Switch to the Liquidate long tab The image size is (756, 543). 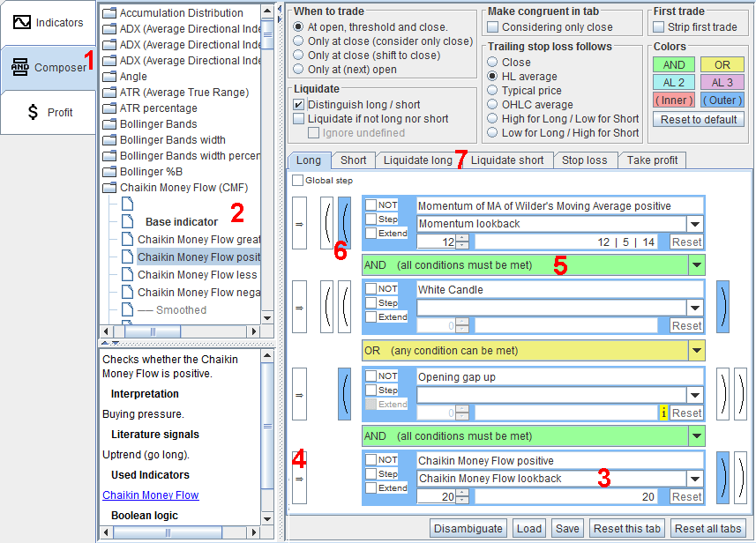pos(417,160)
